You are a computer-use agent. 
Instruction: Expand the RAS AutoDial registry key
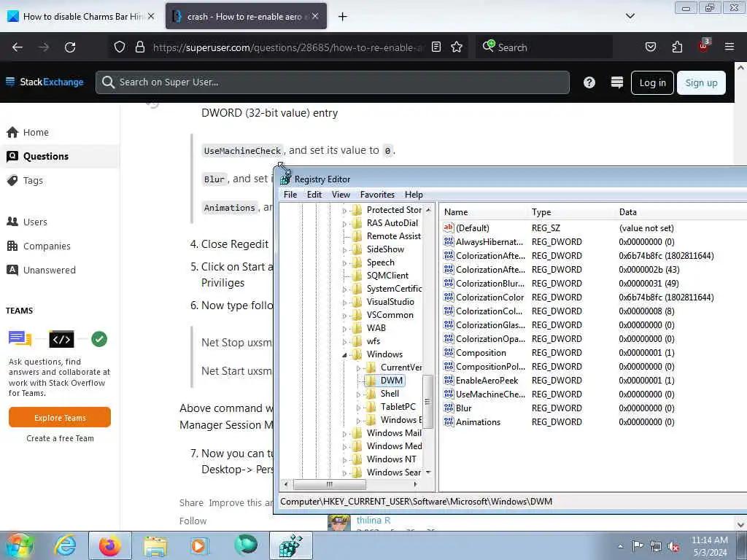(344, 223)
